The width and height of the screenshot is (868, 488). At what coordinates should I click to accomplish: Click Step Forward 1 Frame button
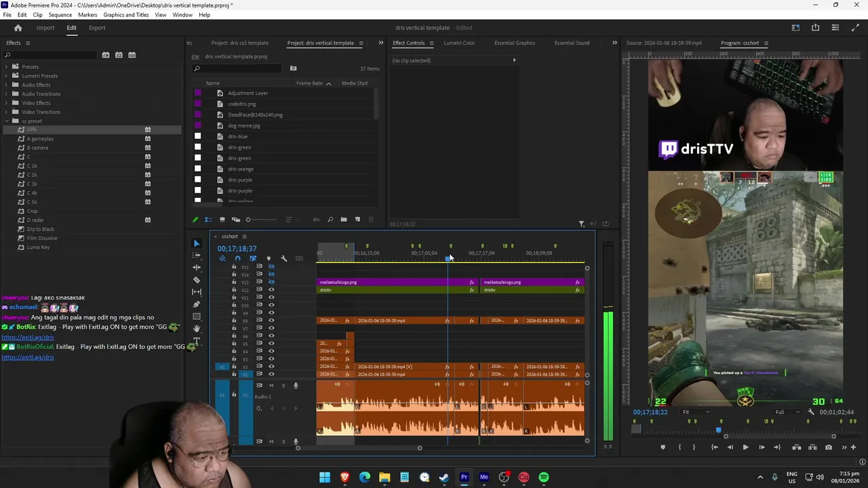click(x=762, y=447)
